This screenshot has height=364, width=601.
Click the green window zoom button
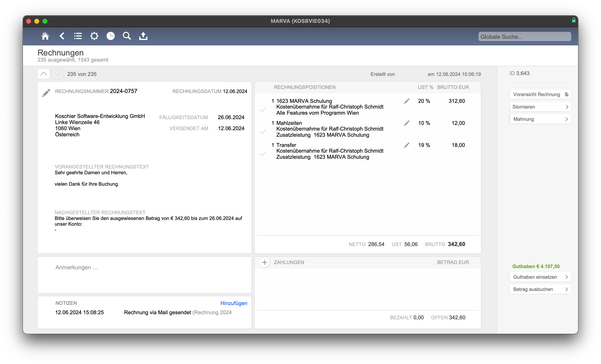45,21
